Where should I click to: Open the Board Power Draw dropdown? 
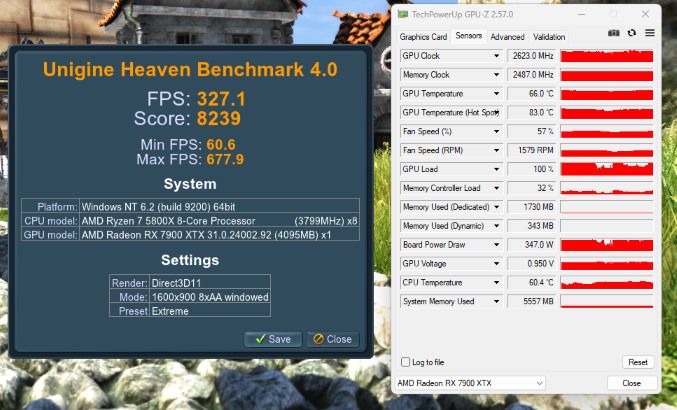tap(497, 245)
